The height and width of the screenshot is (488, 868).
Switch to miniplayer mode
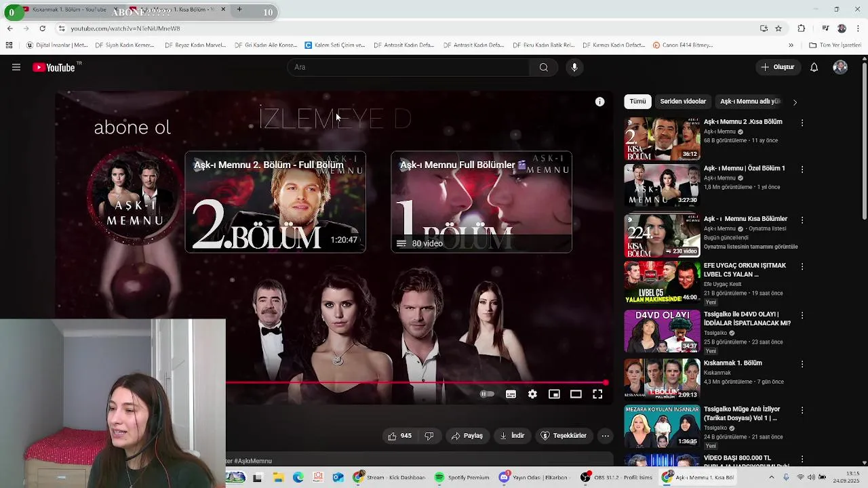click(x=554, y=394)
